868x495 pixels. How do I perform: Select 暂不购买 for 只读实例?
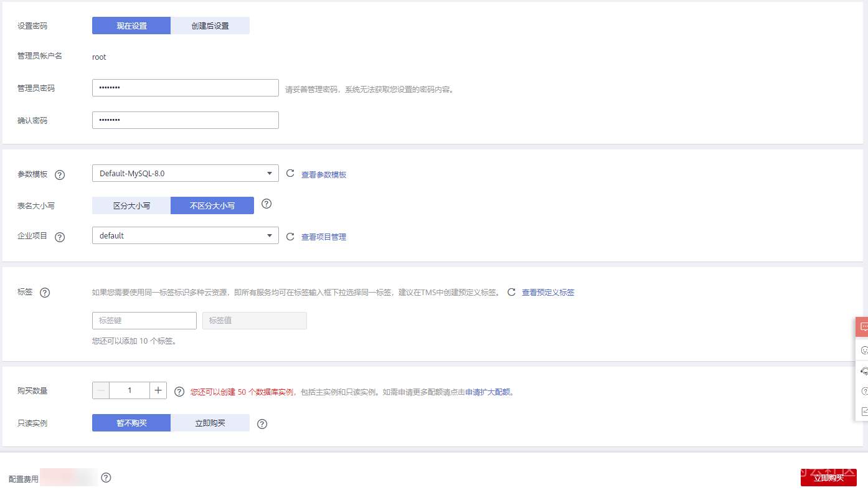(131, 423)
